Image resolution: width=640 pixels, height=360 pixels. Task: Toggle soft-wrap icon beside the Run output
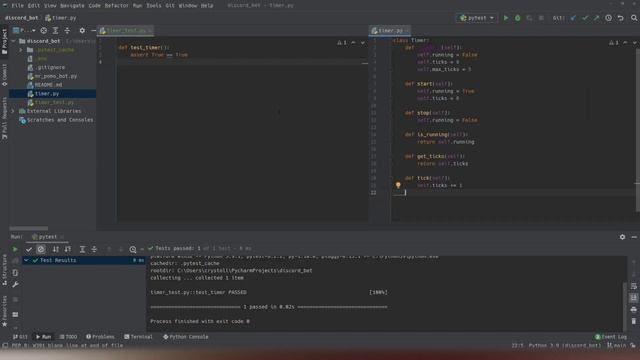pyautogui.click(x=633, y=286)
